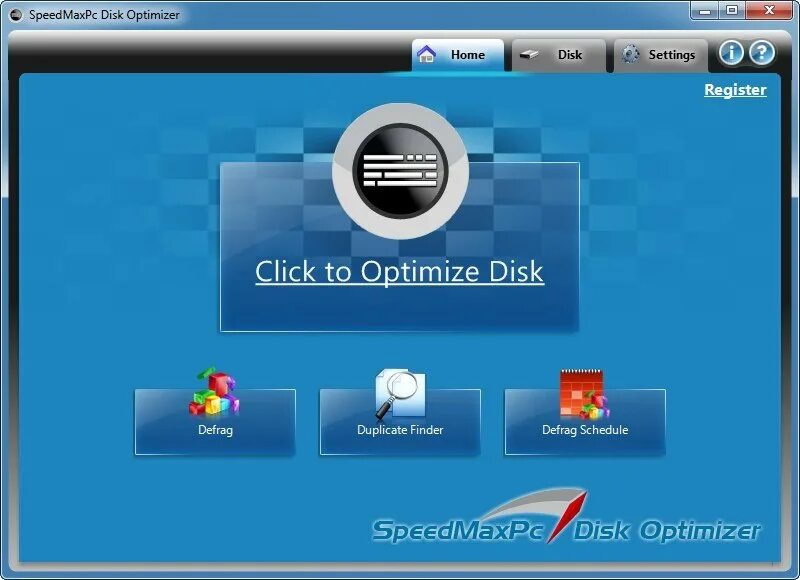Click the app icon in title bar
This screenshot has width=800, height=580.
coord(16,15)
